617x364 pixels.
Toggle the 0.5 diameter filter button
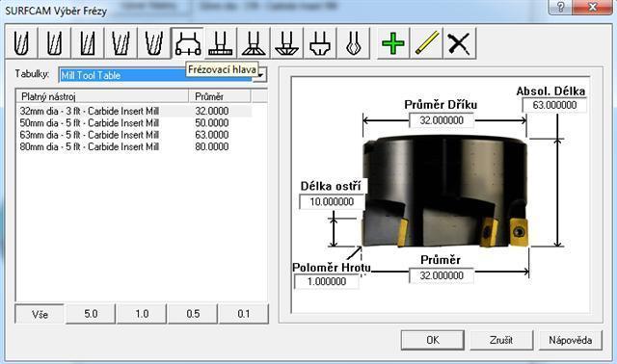(x=193, y=314)
